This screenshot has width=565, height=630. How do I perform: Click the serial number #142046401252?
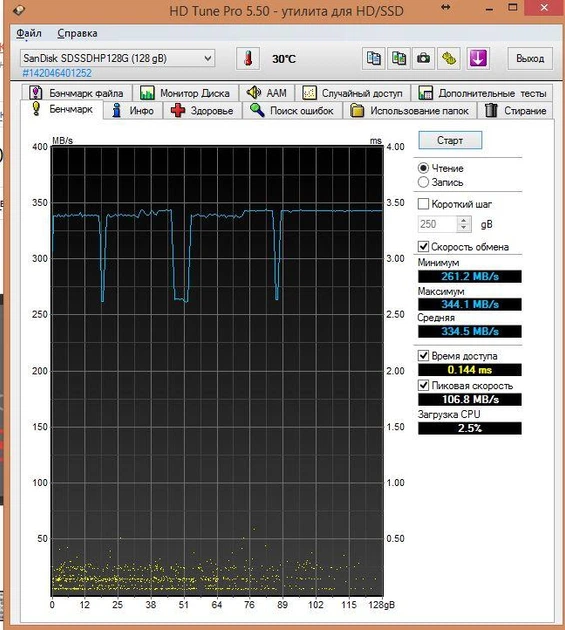tap(57, 73)
